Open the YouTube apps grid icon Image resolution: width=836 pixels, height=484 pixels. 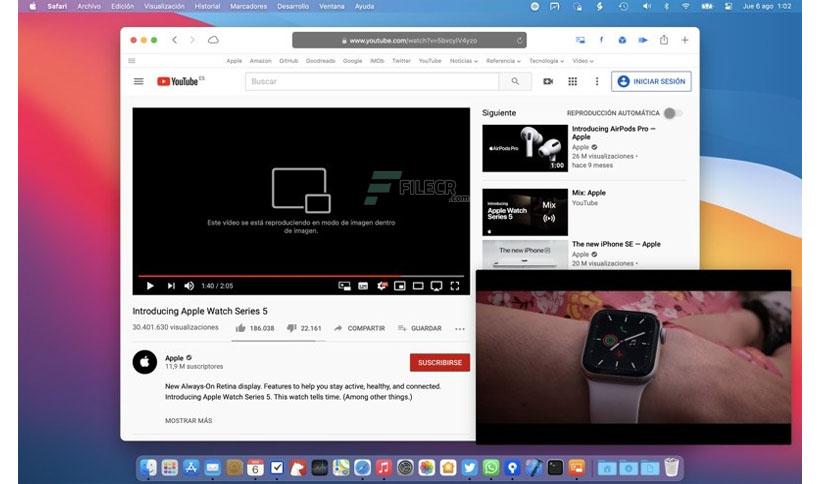point(573,82)
